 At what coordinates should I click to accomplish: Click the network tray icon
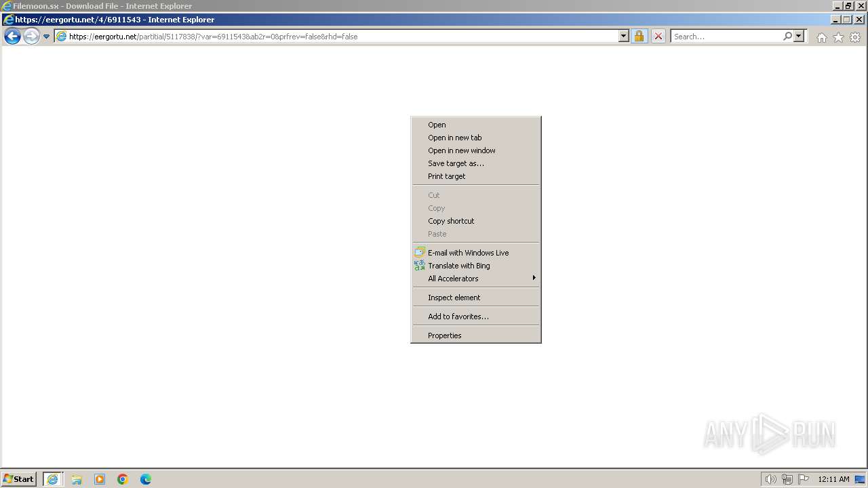tap(787, 479)
